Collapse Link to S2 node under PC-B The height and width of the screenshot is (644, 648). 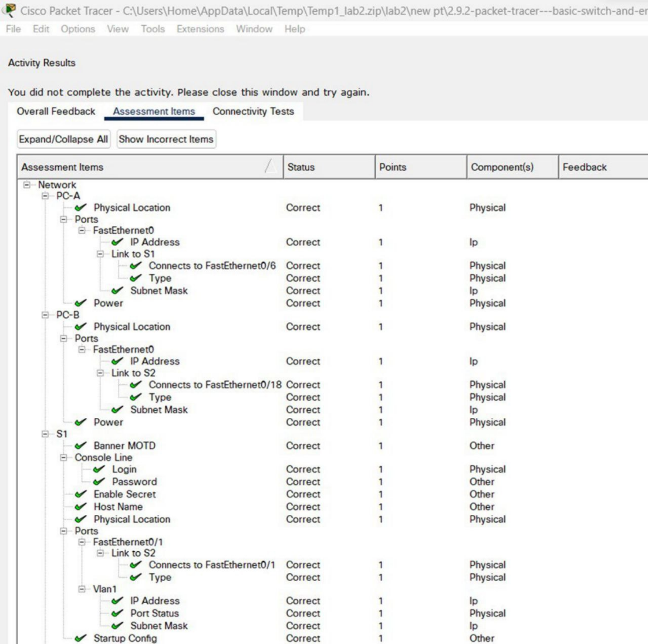click(100, 373)
